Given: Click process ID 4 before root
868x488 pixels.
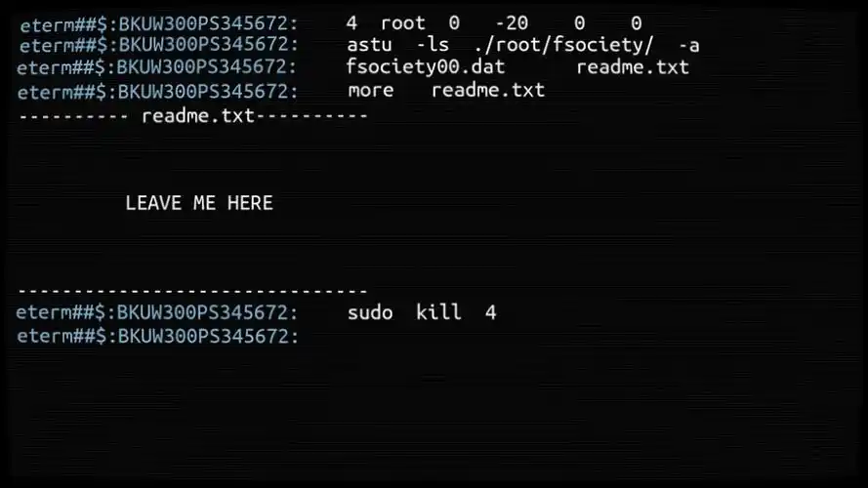Looking at the screenshot, I should pos(351,23).
